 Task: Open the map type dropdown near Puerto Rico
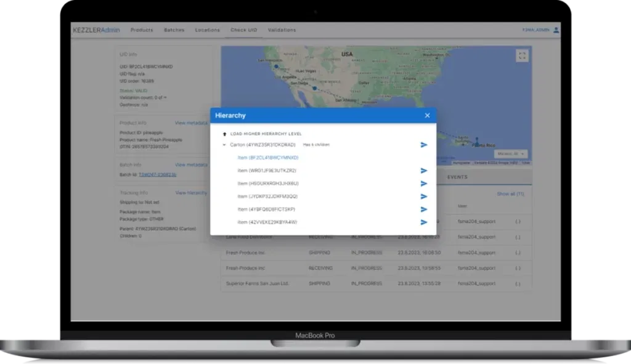pyautogui.click(x=511, y=153)
